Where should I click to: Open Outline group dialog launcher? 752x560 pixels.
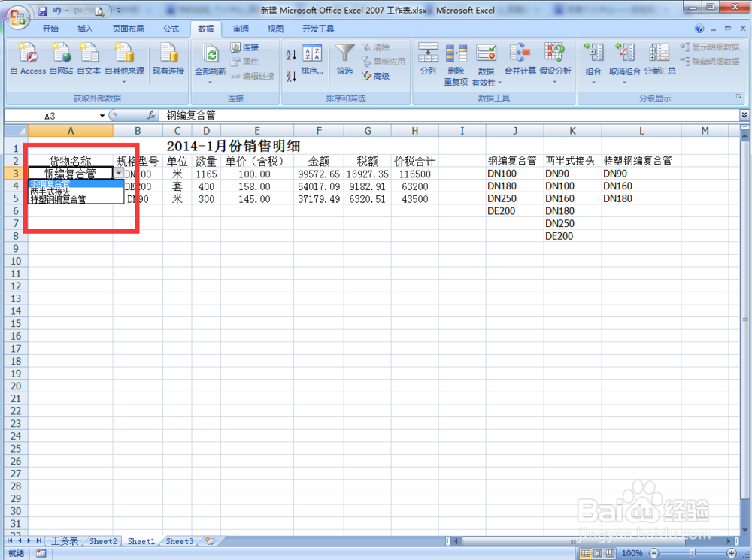[738, 97]
